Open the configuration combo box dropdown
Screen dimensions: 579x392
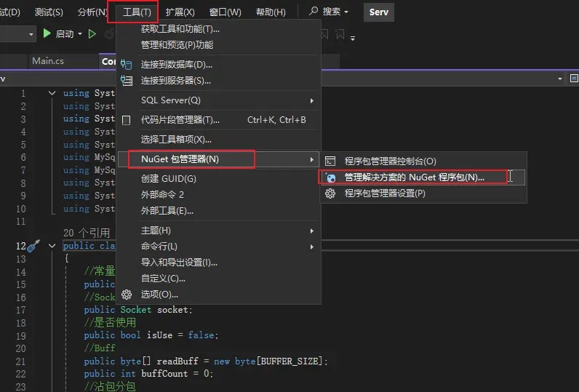click(31, 35)
